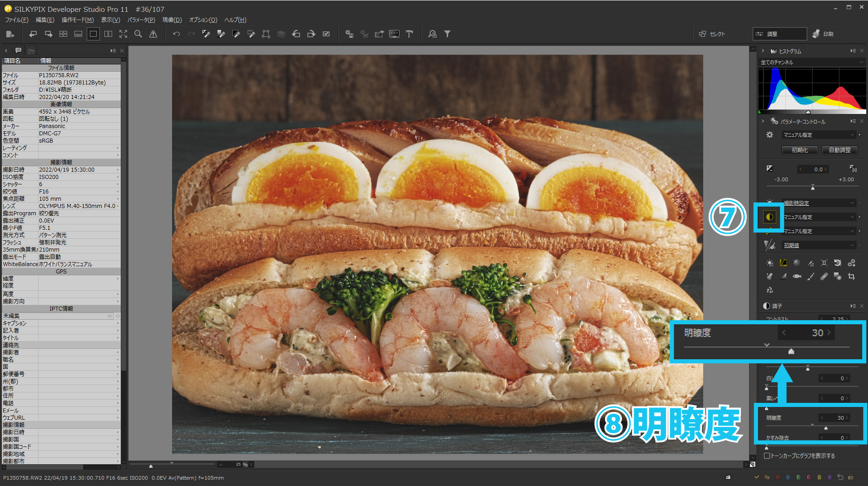This screenshot has width=868, height=486.
Task: Open the 操作モード(M) menu
Action: click(78, 20)
